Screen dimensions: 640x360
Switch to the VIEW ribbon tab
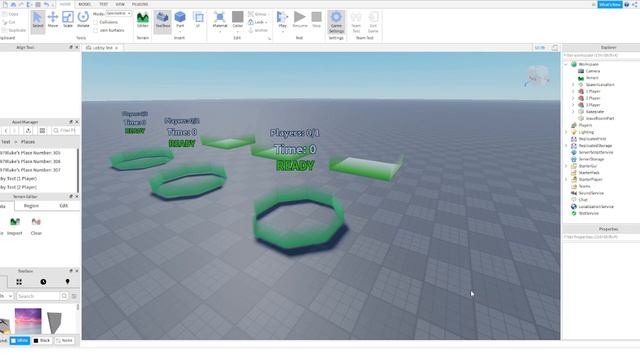click(x=120, y=4)
